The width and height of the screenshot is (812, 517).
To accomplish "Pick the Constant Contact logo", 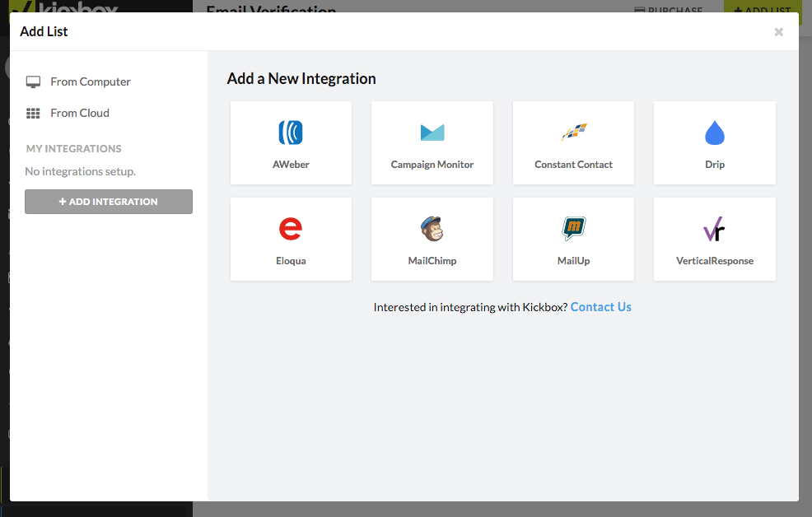I will [x=574, y=132].
